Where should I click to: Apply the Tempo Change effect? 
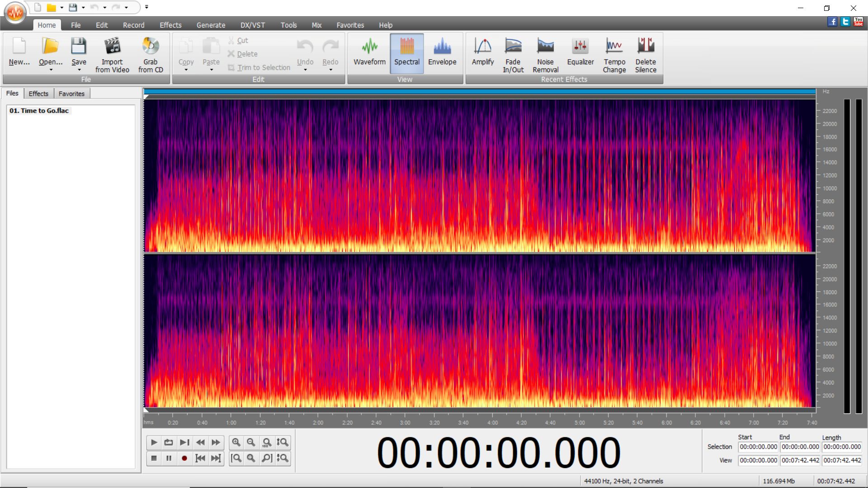tap(614, 54)
